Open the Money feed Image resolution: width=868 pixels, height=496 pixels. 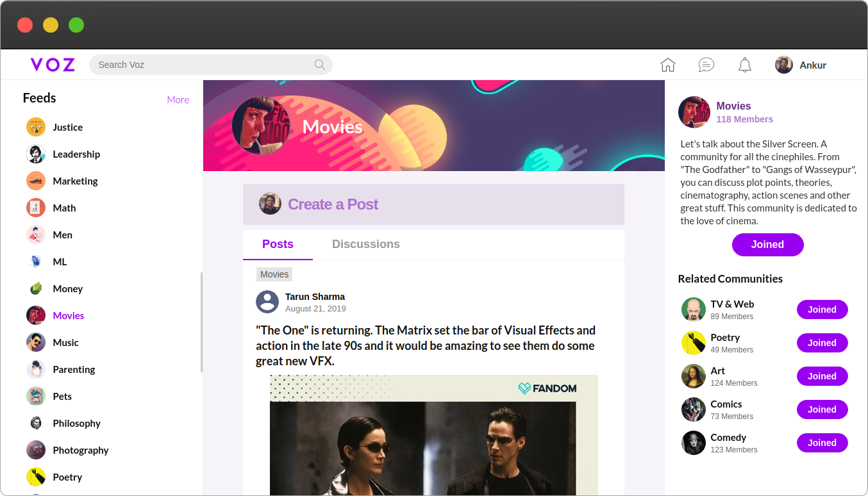tap(68, 288)
